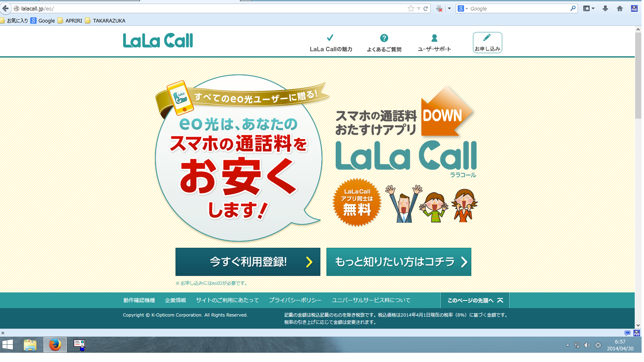Click the vertical scrollbar thumb

638,76
